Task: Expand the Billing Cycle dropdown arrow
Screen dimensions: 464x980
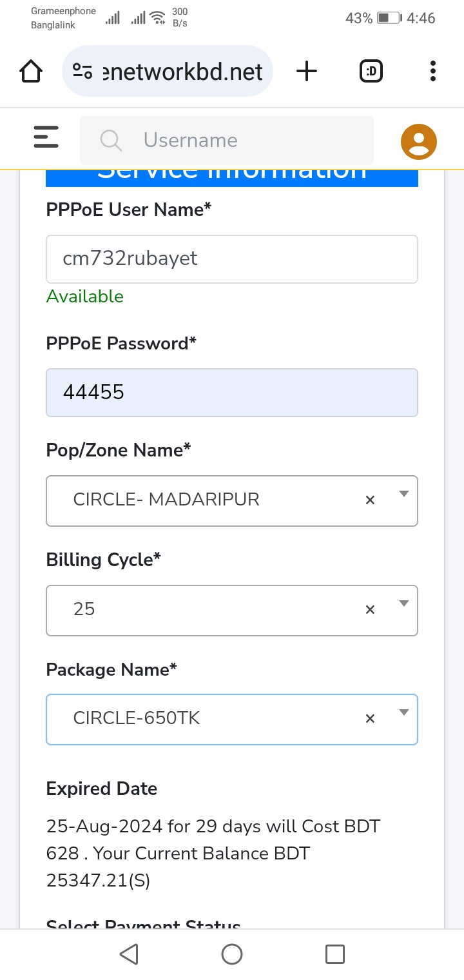Action: [x=404, y=604]
